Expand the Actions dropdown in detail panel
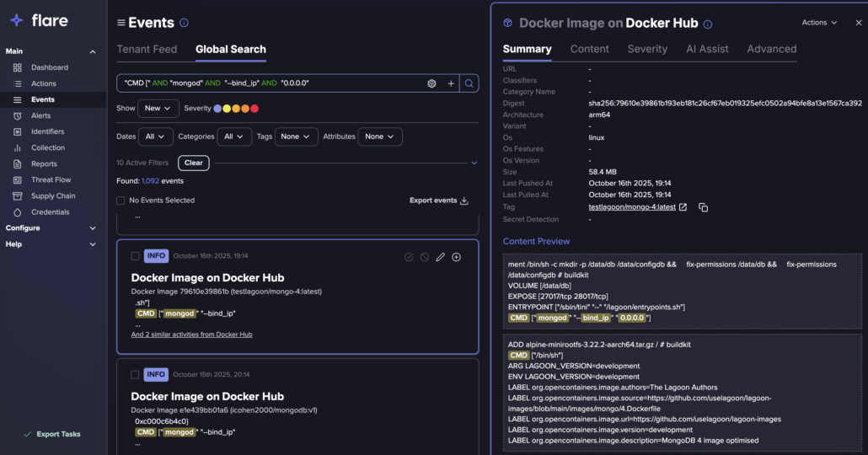The image size is (868, 455). point(819,23)
